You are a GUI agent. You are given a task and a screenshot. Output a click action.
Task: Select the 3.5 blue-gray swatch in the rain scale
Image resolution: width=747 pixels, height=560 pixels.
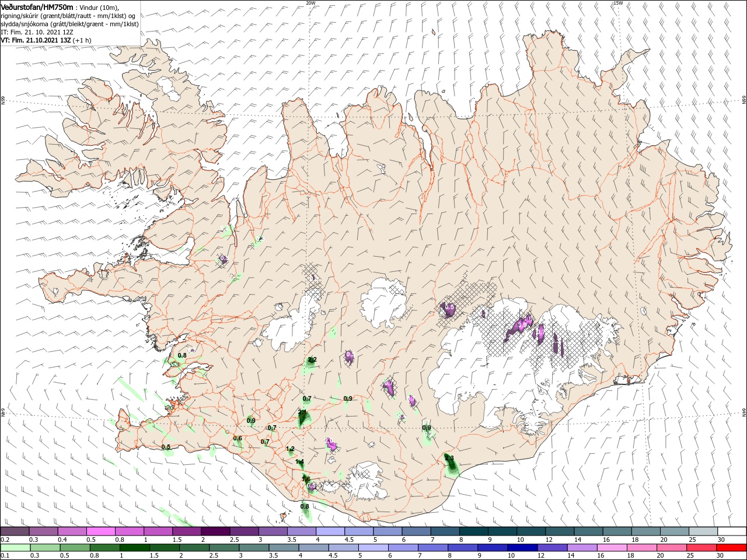tap(284, 548)
